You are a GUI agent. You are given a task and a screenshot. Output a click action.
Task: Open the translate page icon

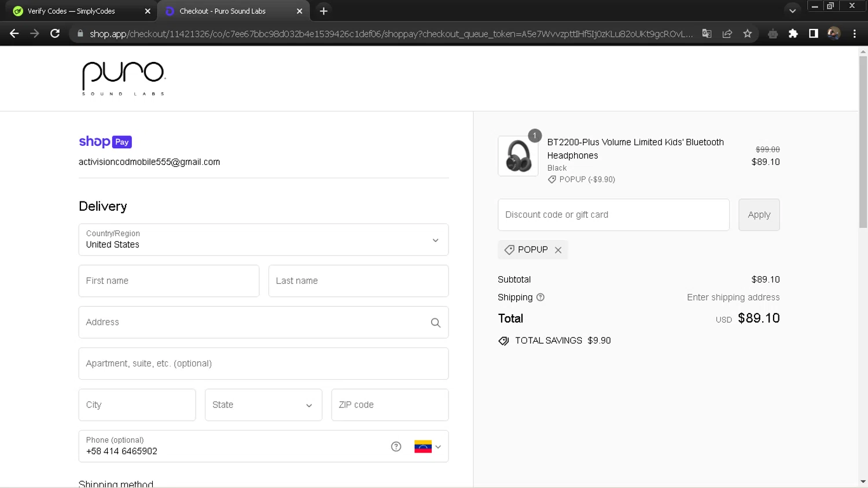[x=707, y=34]
